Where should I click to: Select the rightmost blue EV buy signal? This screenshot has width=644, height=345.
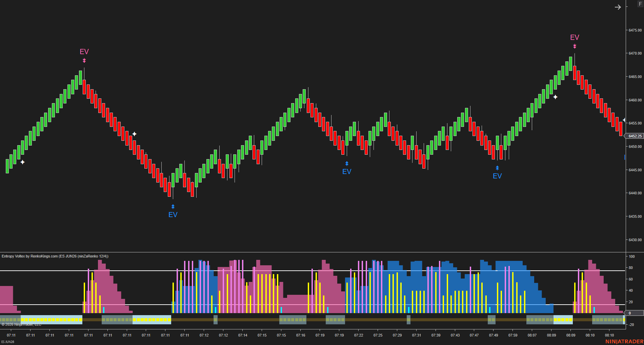pos(497,176)
